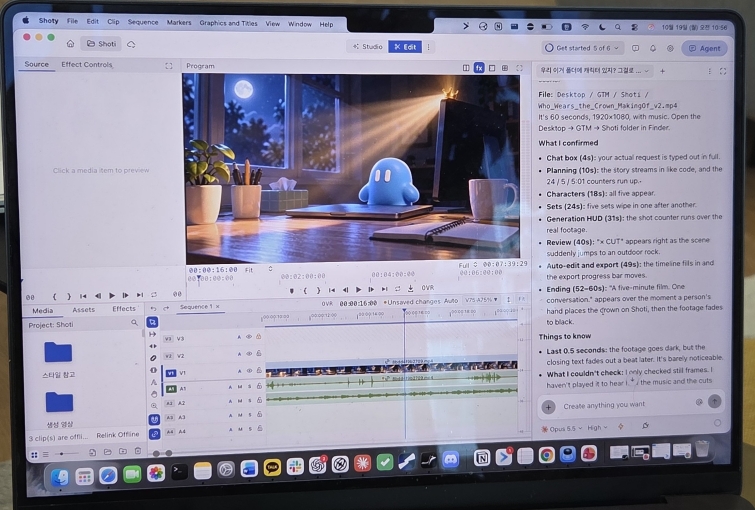The width and height of the screenshot is (755, 510).
Task: Open the Graphics and Titles menu
Action: click(x=228, y=23)
